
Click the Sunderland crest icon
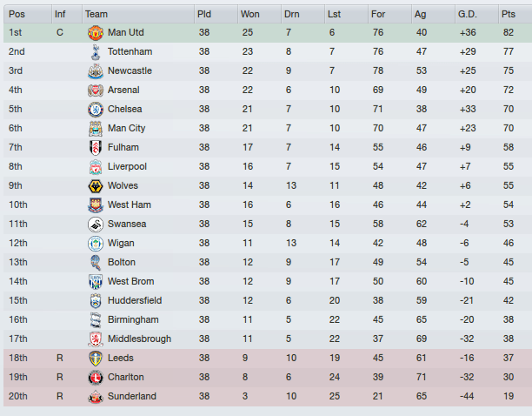[x=95, y=396]
